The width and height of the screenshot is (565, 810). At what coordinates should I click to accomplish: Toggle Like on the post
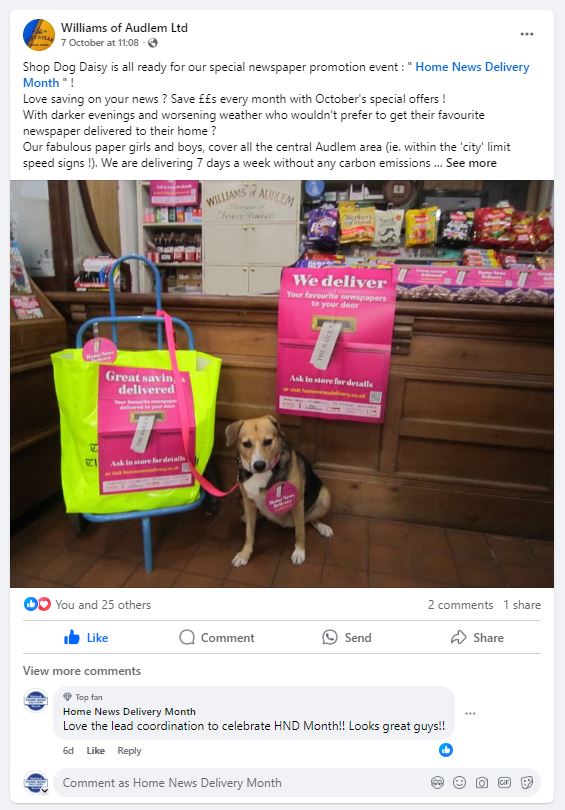[x=86, y=637]
